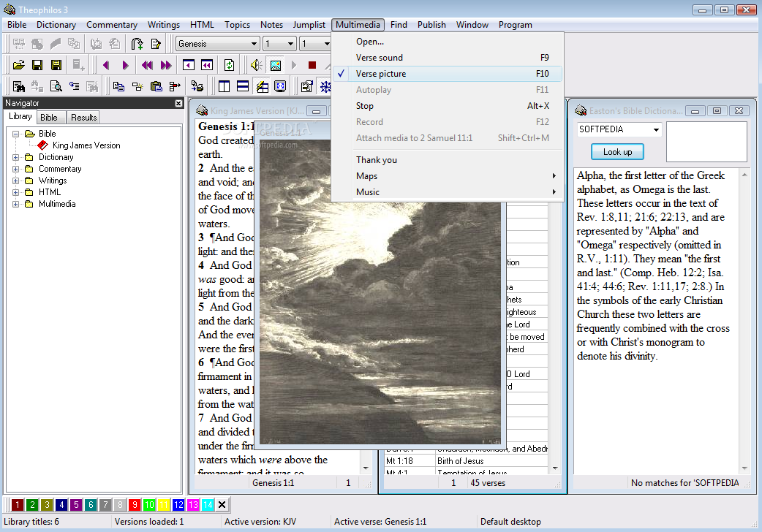This screenshot has width=762, height=532.
Task: Open the Maps submenu
Action: [x=448, y=176]
